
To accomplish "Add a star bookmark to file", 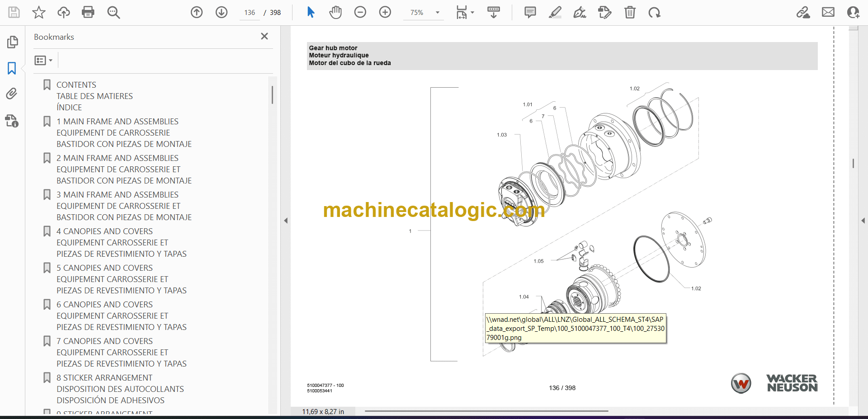I will 39,12.
